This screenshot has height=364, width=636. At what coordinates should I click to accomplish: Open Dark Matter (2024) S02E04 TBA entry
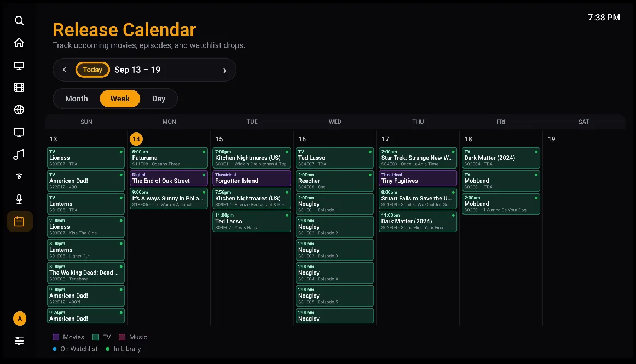click(501, 158)
